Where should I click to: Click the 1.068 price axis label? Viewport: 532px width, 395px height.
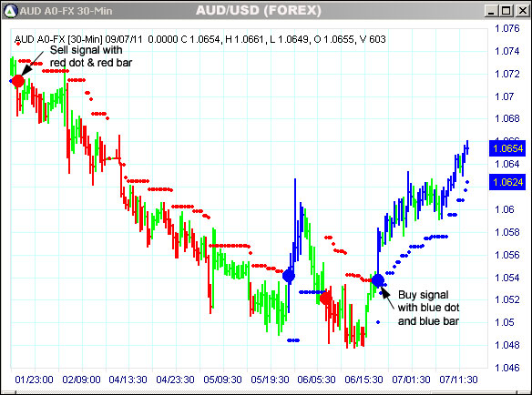(x=507, y=118)
